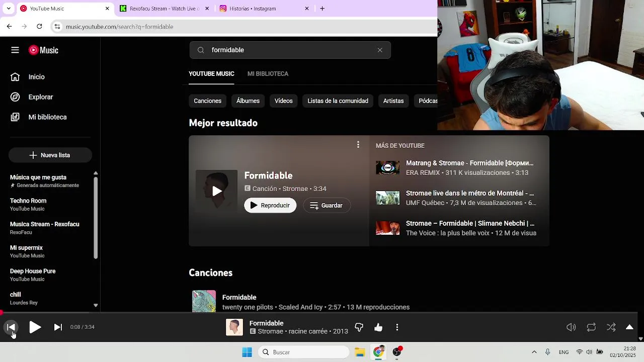
Task: Open twenty one pilots Formidable song
Action: tap(239, 298)
